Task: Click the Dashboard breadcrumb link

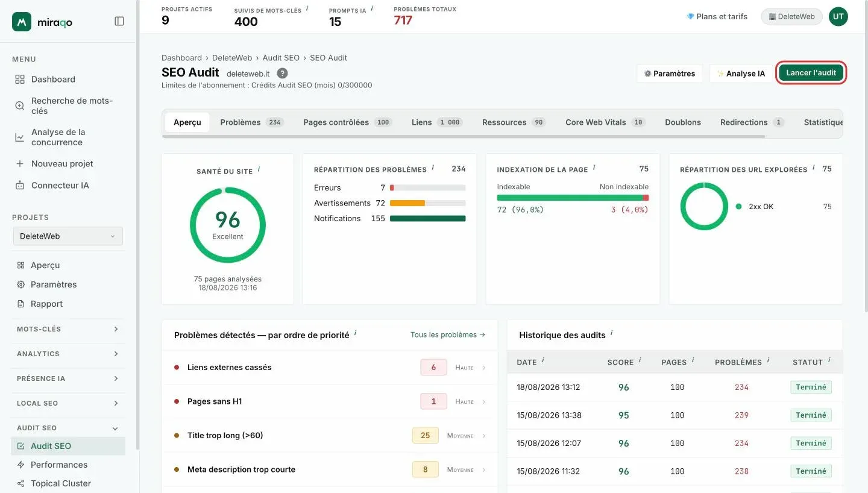Action: pyautogui.click(x=181, y=58)
